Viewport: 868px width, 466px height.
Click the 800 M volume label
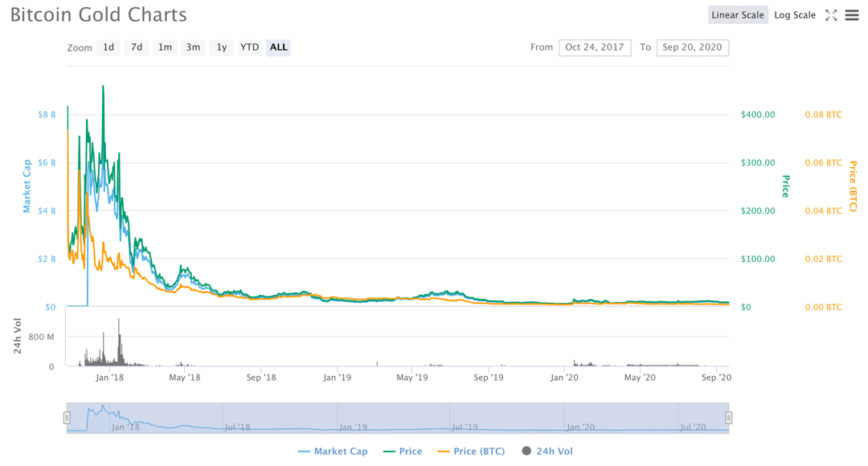(42, 337)
